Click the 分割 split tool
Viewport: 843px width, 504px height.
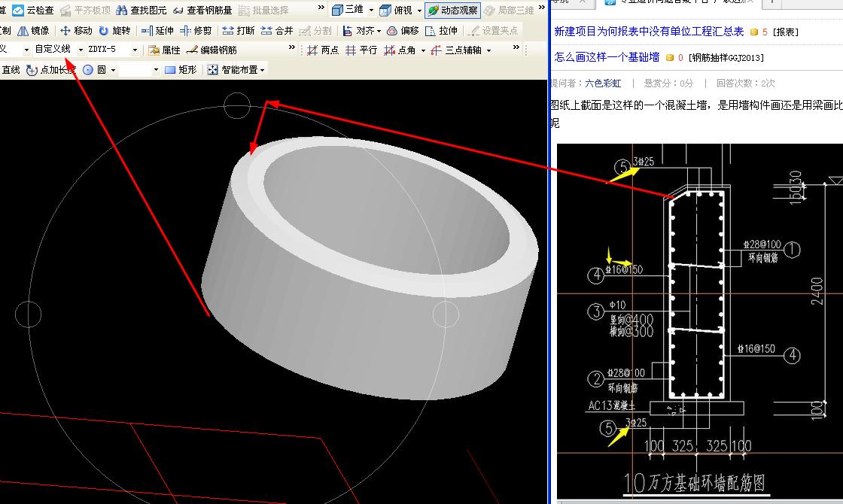point(315,31)
